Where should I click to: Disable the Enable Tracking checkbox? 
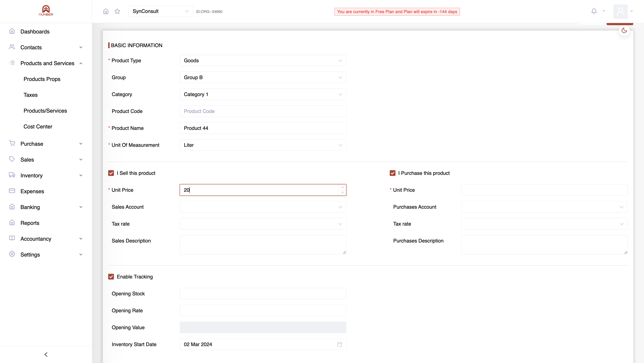pos(111,277)
